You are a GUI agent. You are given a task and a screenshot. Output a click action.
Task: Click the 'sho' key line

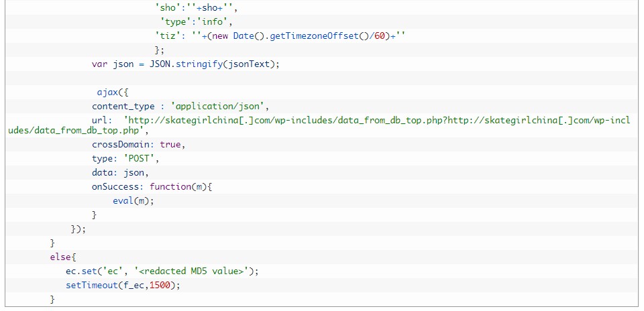pos(196,7)
